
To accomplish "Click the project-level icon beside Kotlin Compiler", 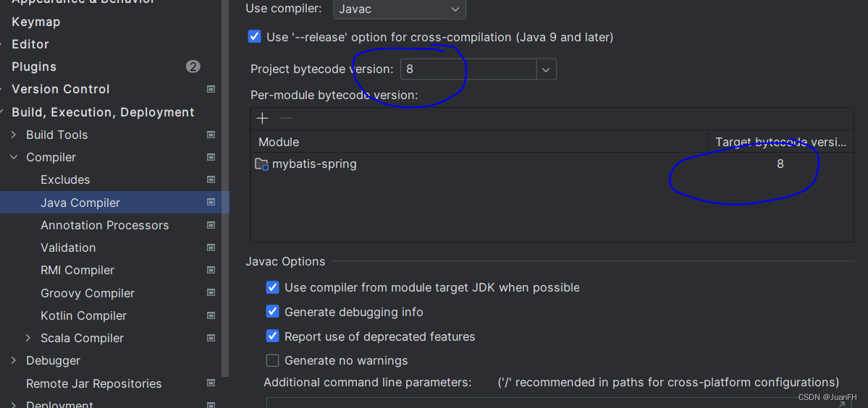I will (211, 315).
